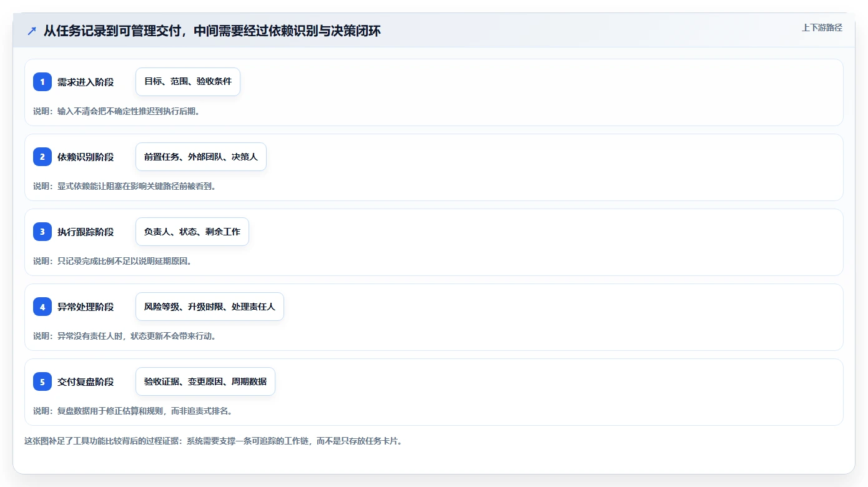The height and width of the screenshot is (487, 868).
Task: Click the step number 5 badge
Action: [42, 381]
